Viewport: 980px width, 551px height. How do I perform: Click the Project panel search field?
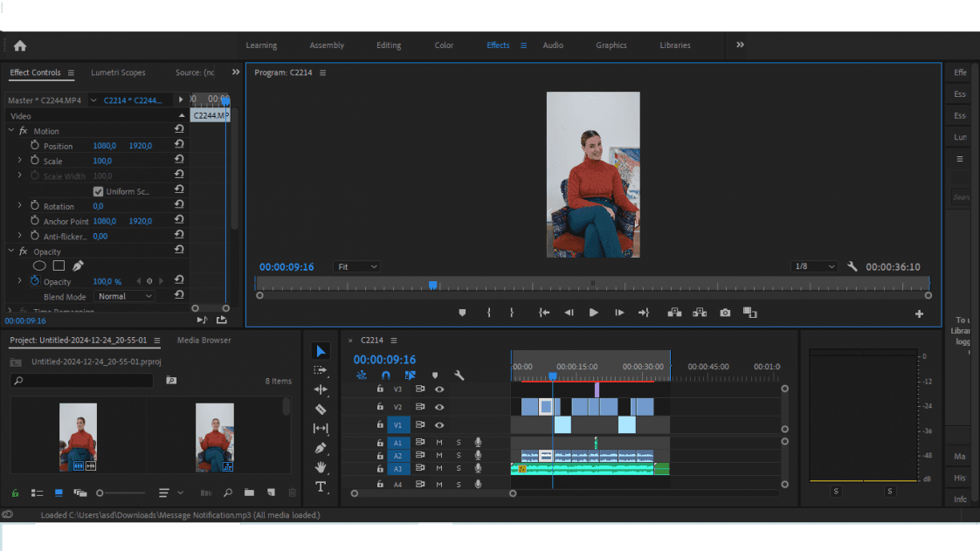pyautogui.click(x=82, y=381)
